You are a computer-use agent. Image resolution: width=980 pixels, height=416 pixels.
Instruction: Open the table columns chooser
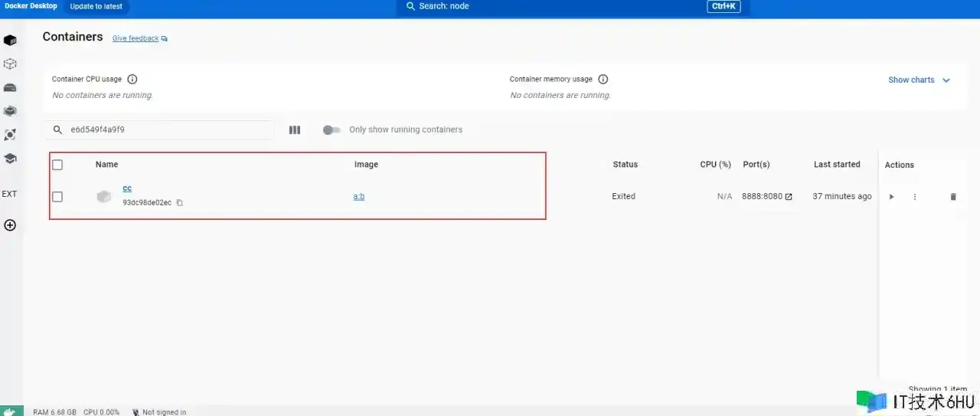pyautogui.click(x=295, y=130)
